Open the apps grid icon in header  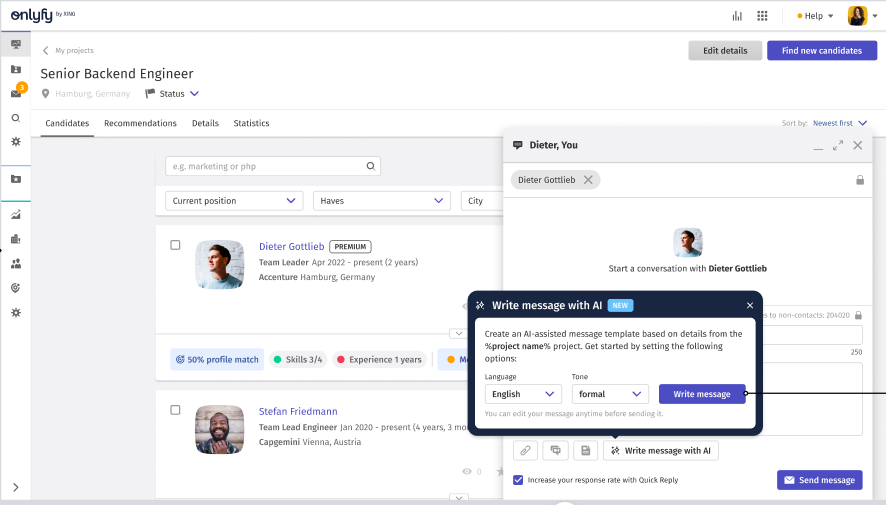tap(762, 16)
